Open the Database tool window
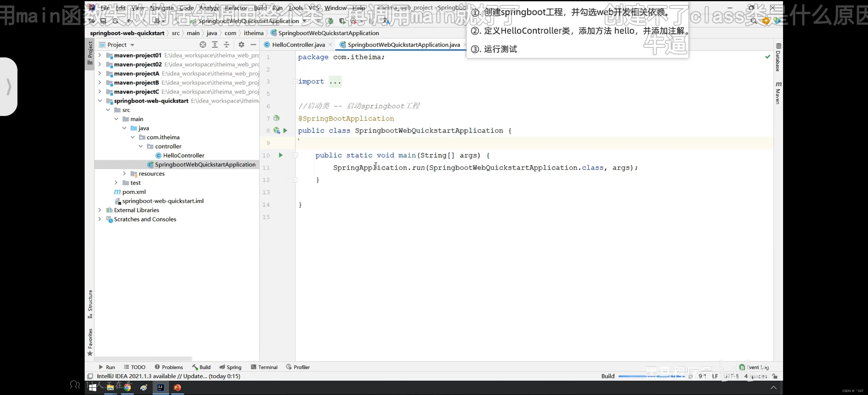The height and width of the screenshot is (395, 868). click(x=778, y=57)
